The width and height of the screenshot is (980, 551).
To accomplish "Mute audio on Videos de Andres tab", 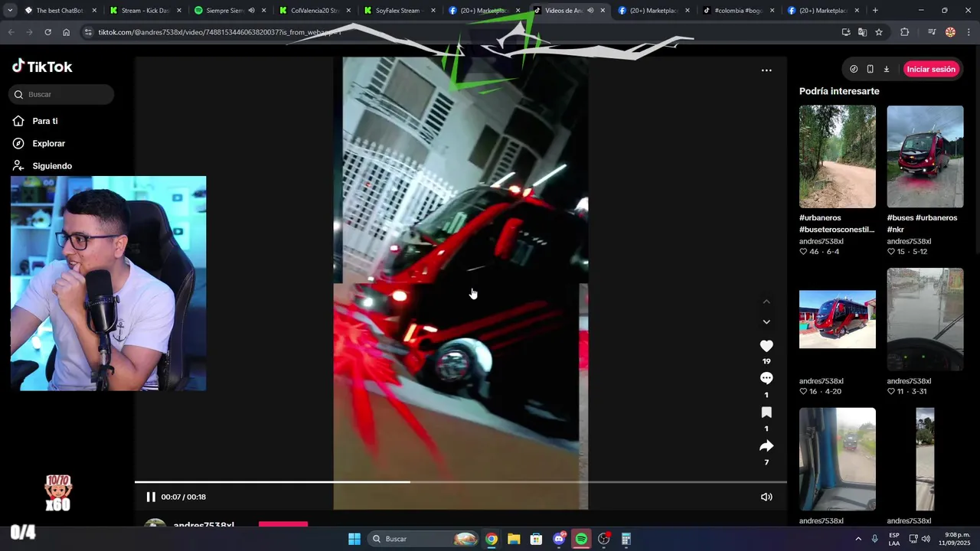I will point(590,11).
